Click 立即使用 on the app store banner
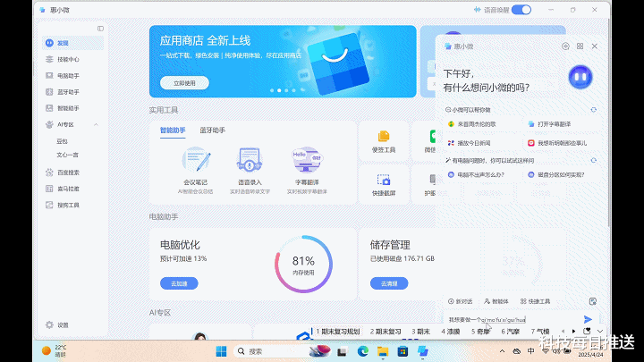The image size is (644, 362). pos(184,83)
